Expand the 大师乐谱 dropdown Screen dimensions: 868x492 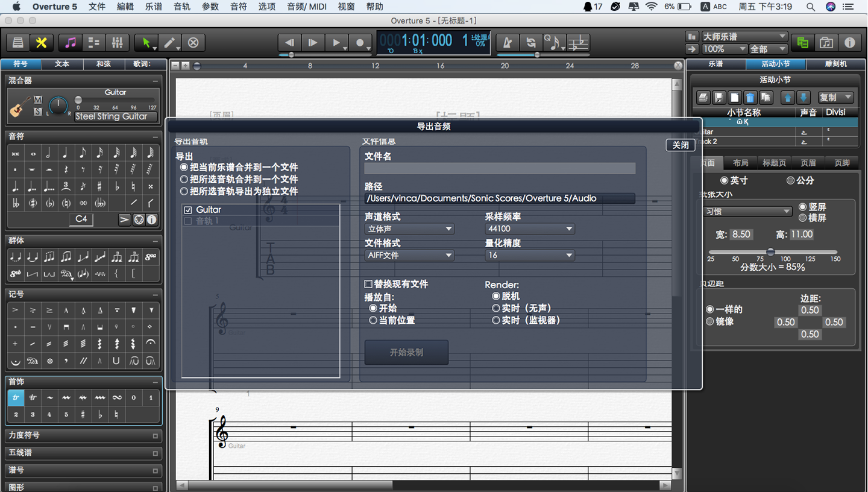pyautogui.click(x=744, y=36)
